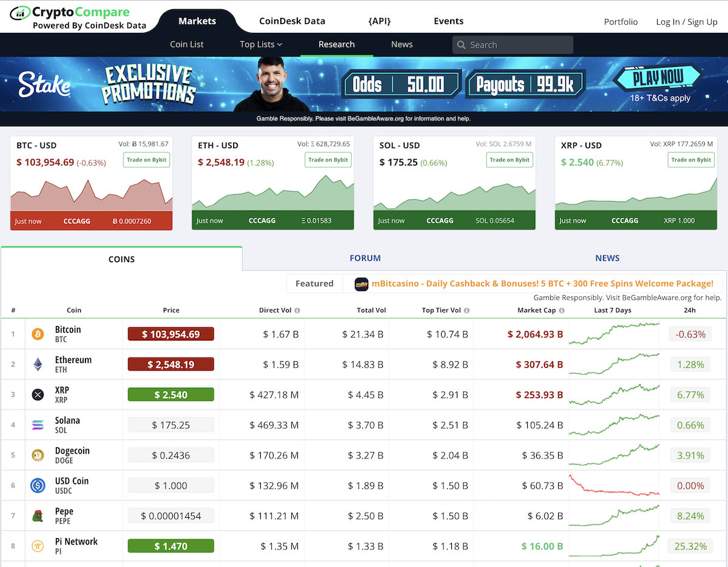Switch to the NEWS tab
Viewport: 728px width, 567px height.
[x=607, y=258]
